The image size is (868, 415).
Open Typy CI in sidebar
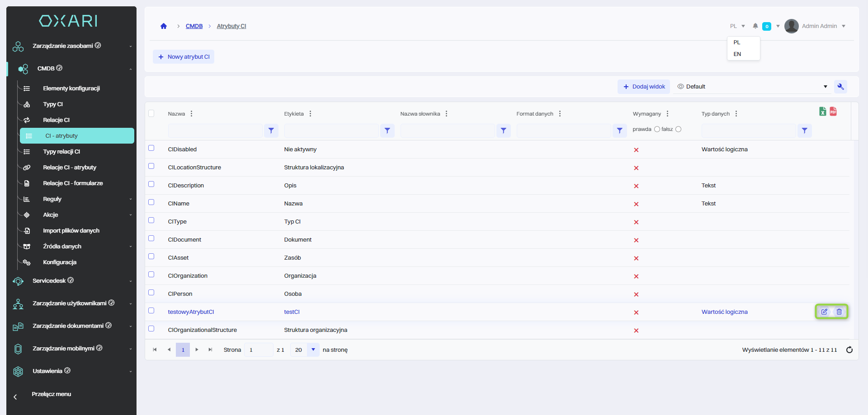pos(53,104)
